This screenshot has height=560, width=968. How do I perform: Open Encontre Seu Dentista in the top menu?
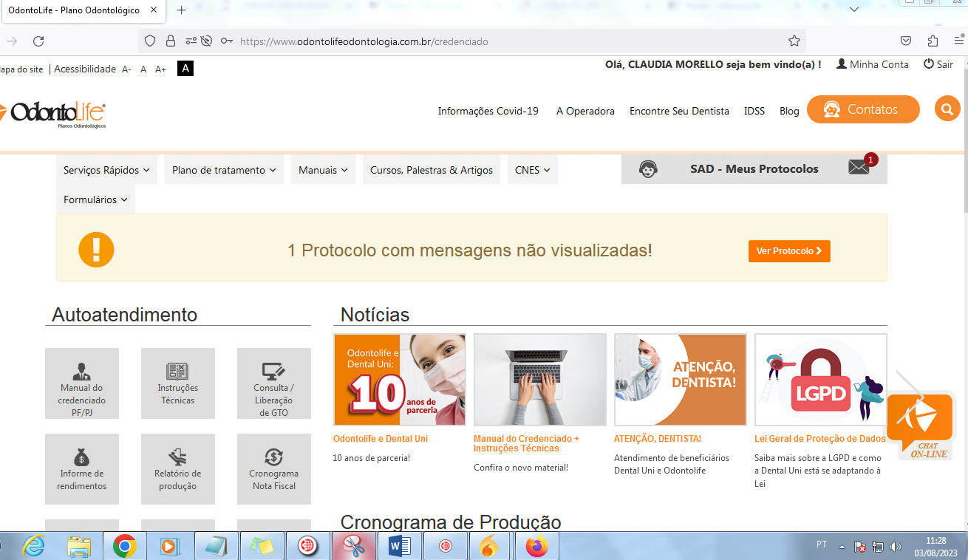tap(679, 111)
